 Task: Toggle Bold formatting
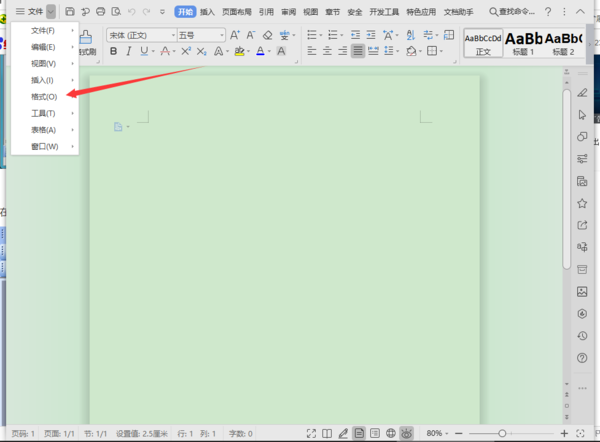[x=113, y=51]
